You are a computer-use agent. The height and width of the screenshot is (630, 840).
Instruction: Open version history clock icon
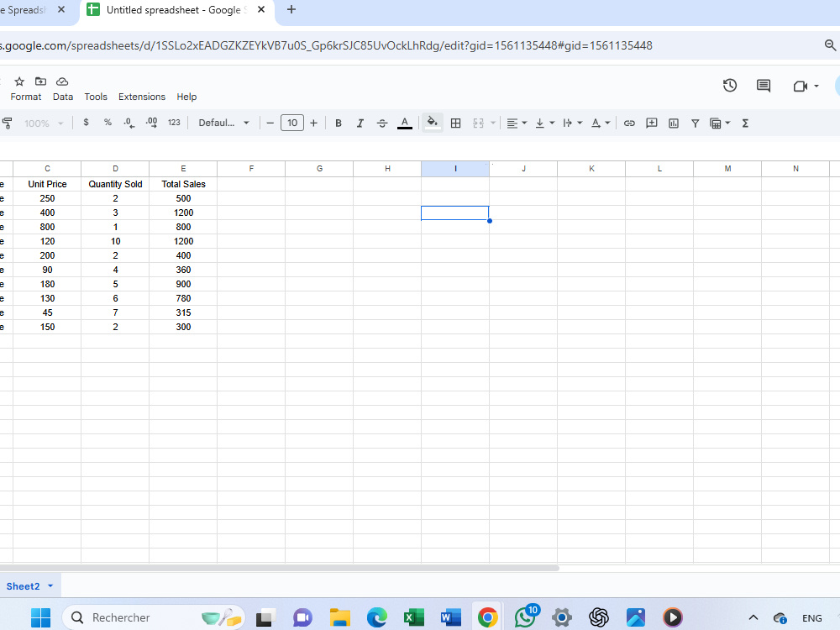[730, 86]
